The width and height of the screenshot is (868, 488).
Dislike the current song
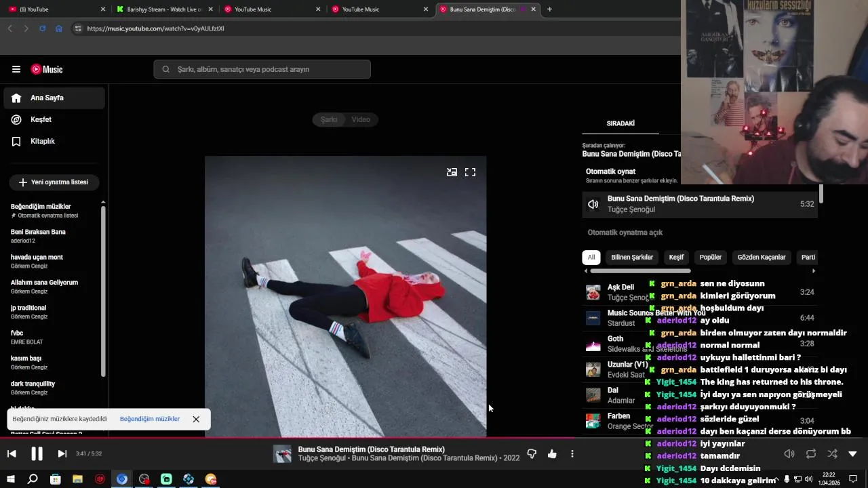(x=532, y=453)
